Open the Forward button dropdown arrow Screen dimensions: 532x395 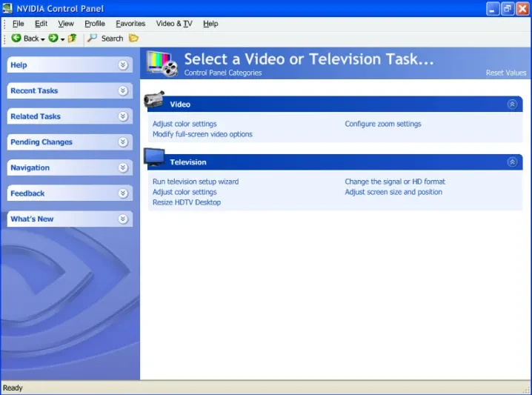tap(62, 39)
